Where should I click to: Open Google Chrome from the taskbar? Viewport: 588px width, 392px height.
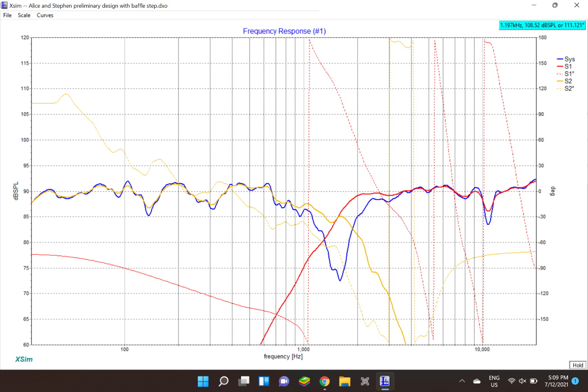(x=325, y=381)
